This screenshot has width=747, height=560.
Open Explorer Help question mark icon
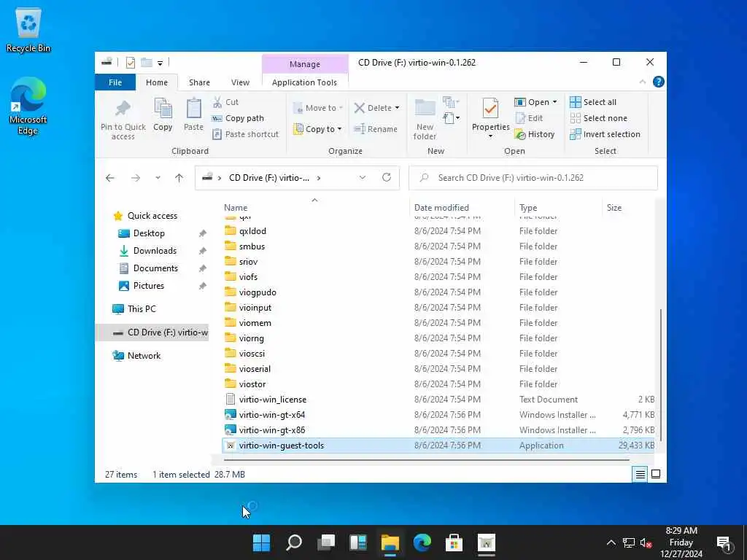click(x=659, y=82)
